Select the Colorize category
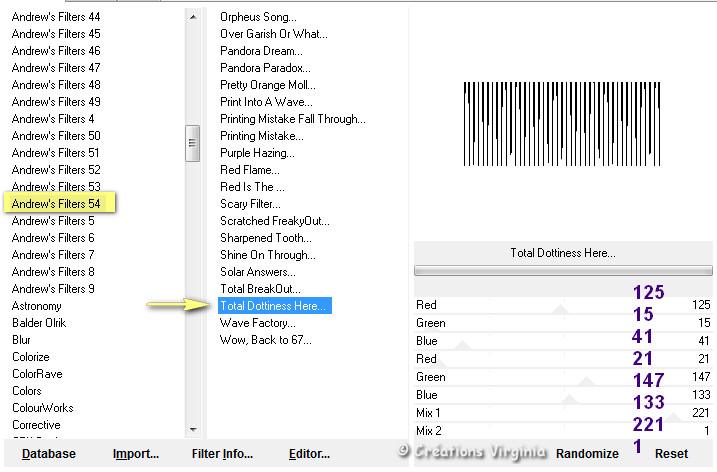Viewport: 717px width, 472px height. 30,356
